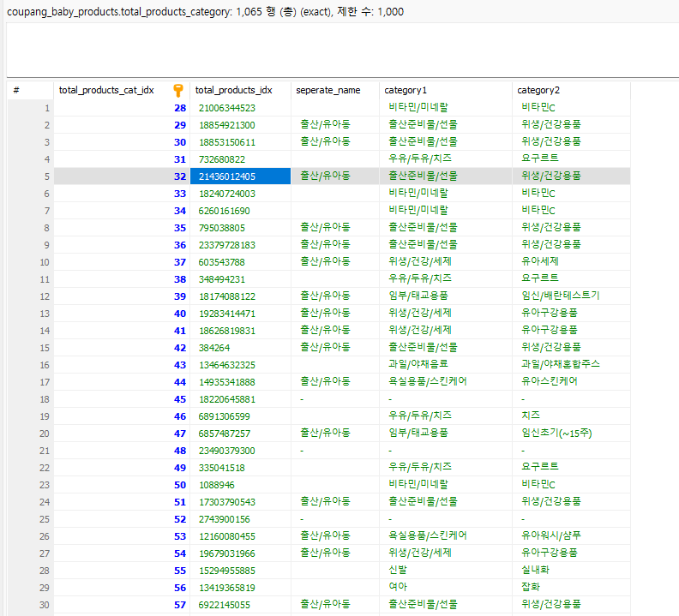The height and width of the screenshot is (616, 679).
Task: Click 신발 category1 cell
Action: point(446,570)
